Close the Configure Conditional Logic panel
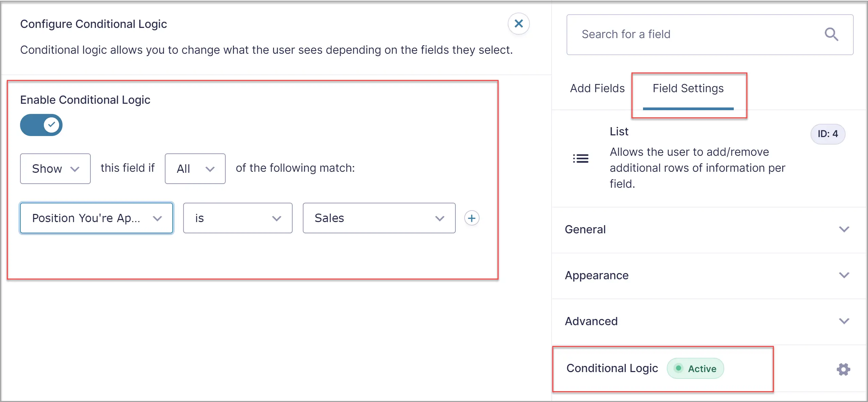868x402 pixels. 518,24
